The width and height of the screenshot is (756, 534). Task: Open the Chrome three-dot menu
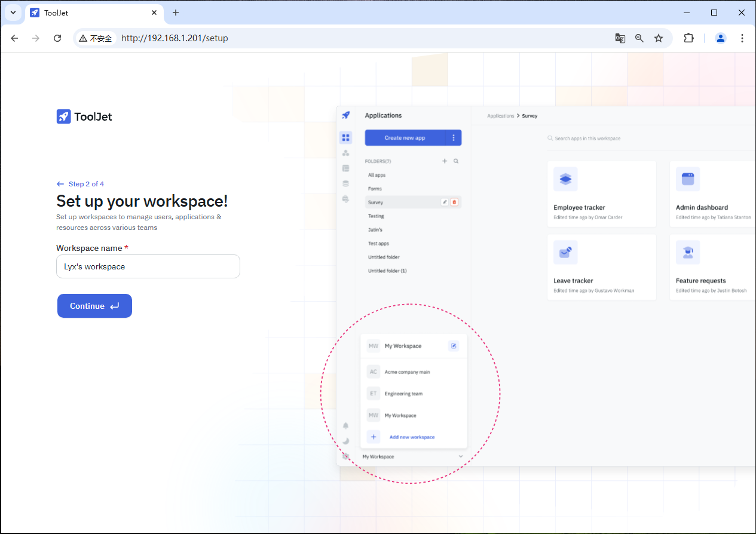(x=742, y=38)
